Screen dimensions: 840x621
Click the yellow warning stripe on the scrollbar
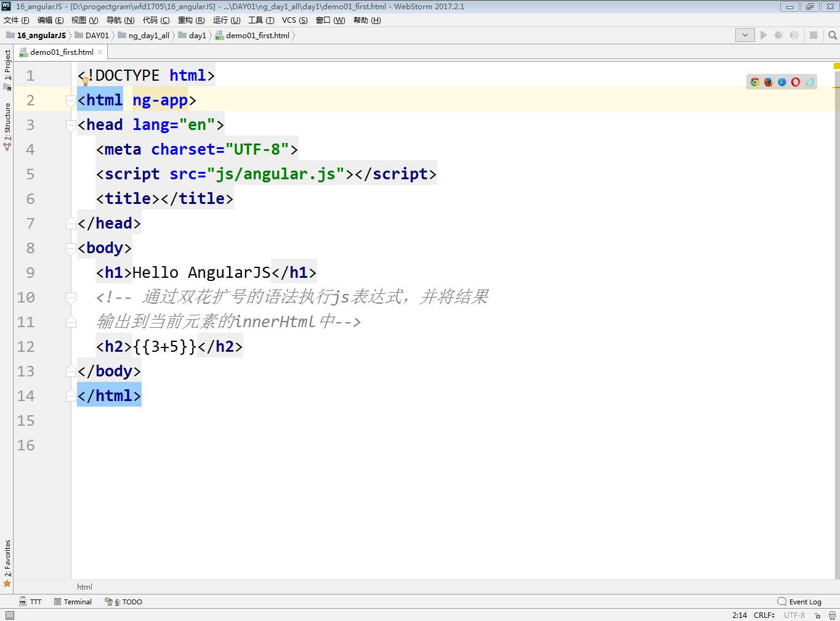click(x=836, y=87)
